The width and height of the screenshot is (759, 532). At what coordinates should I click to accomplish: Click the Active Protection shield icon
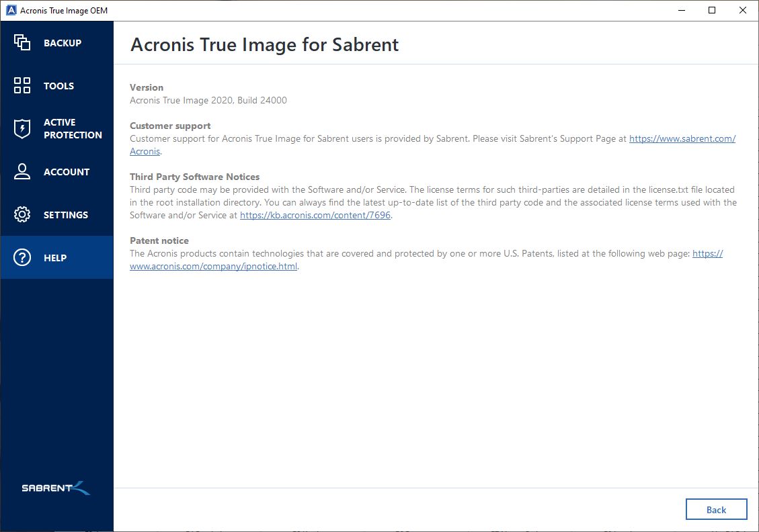coord(22,129)
